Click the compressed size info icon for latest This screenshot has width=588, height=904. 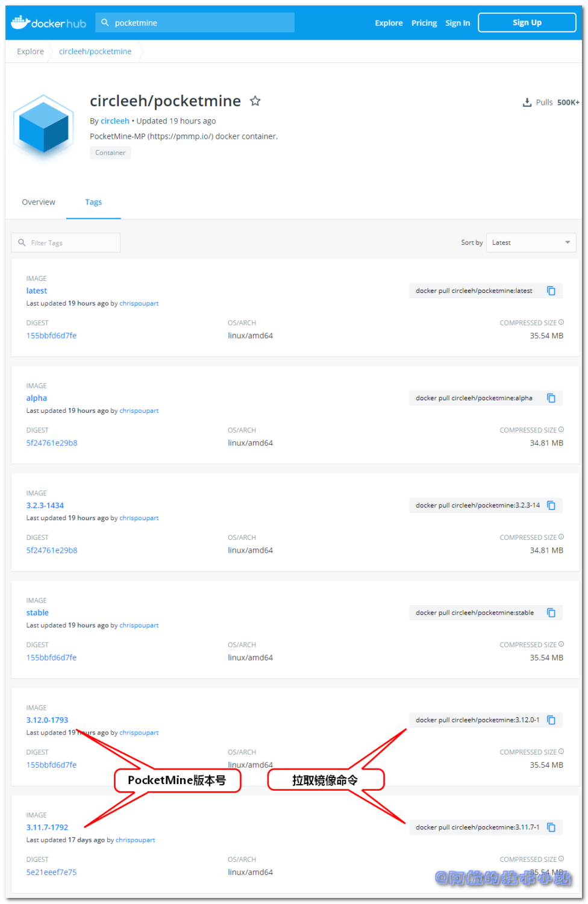(561, 322)
